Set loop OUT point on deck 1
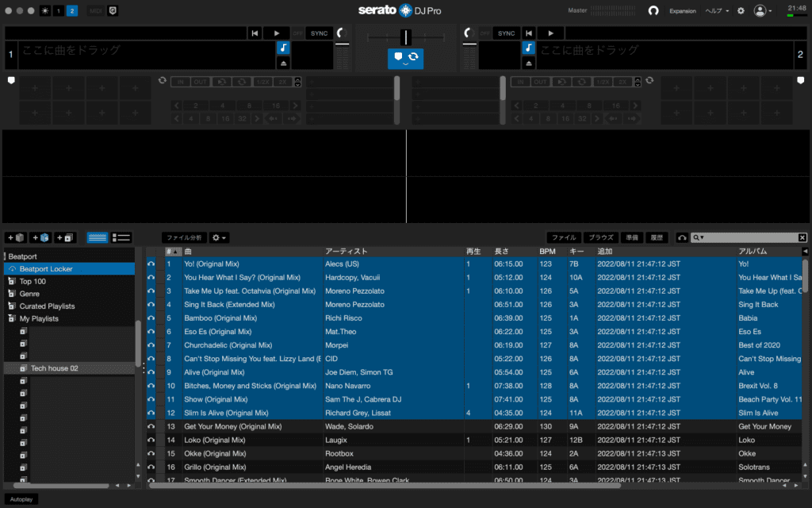The image size is (812, 508). coord(200,82)
